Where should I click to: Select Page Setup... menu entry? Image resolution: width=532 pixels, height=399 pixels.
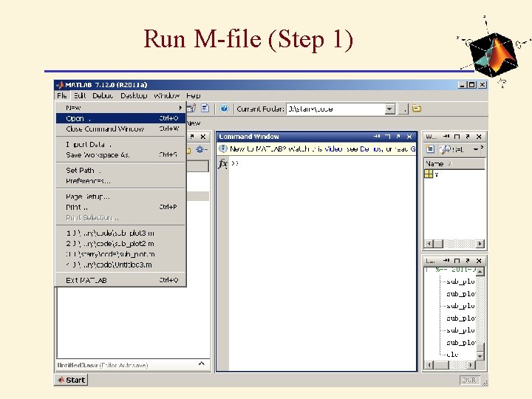(120, 197)
